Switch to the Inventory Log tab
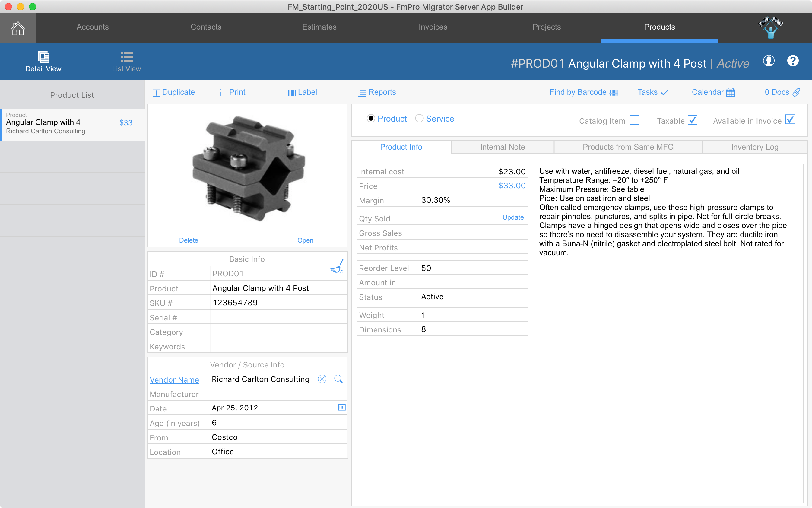This screenshot has width=812, height=508. click(x=754, y=147)
